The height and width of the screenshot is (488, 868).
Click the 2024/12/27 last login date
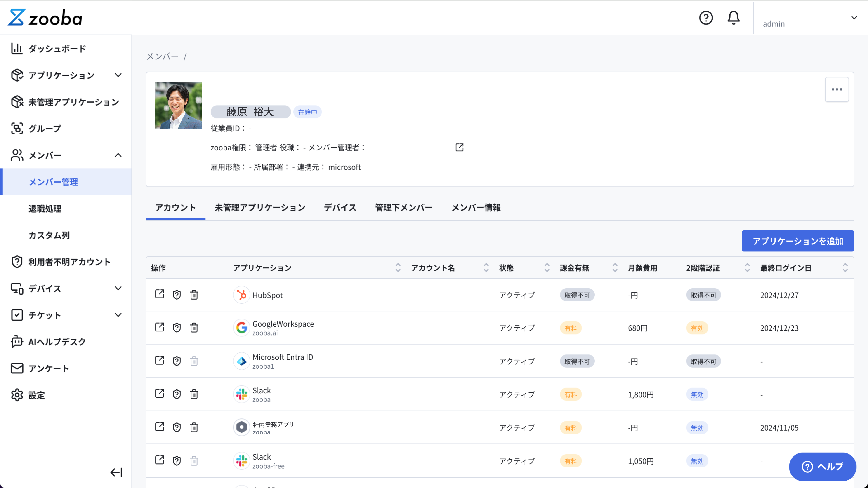[779, 295]
